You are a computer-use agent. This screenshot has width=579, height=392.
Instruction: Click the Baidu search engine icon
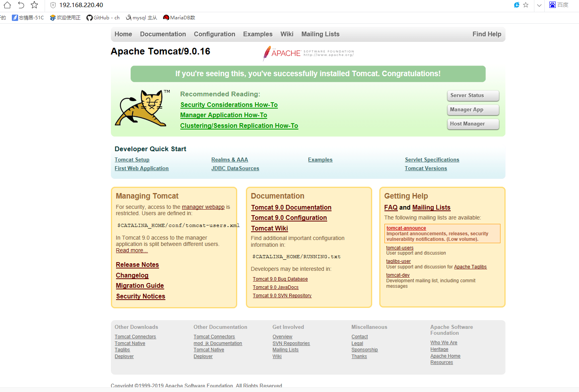coord(553,5)
